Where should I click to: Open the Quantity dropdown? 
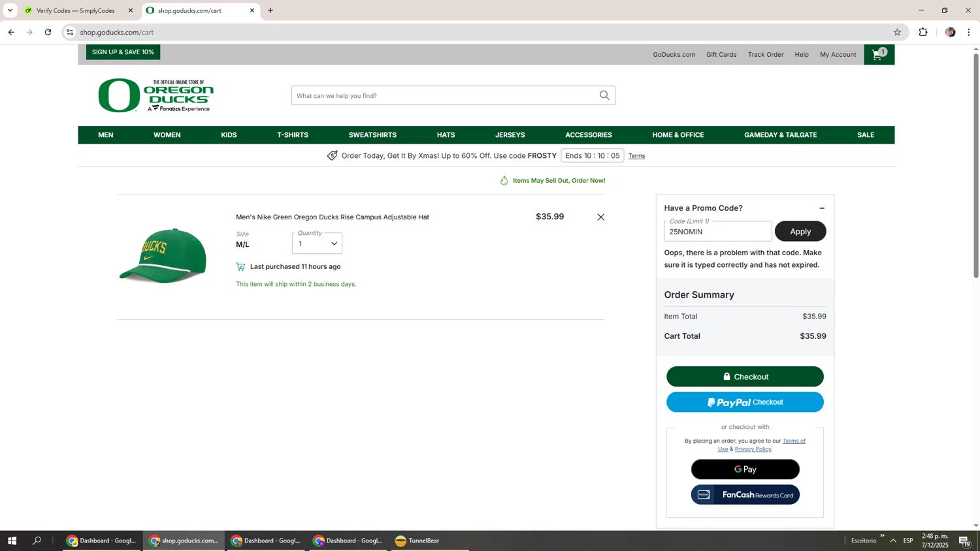(x=317, y=244)
